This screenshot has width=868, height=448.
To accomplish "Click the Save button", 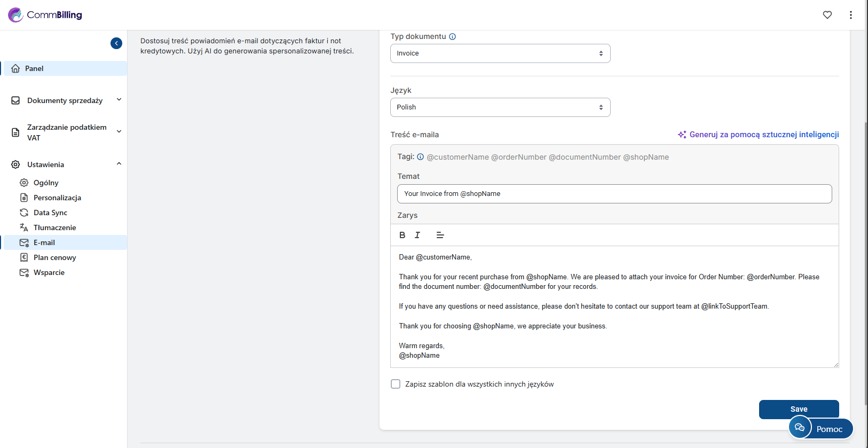I will tap(798, 409).
